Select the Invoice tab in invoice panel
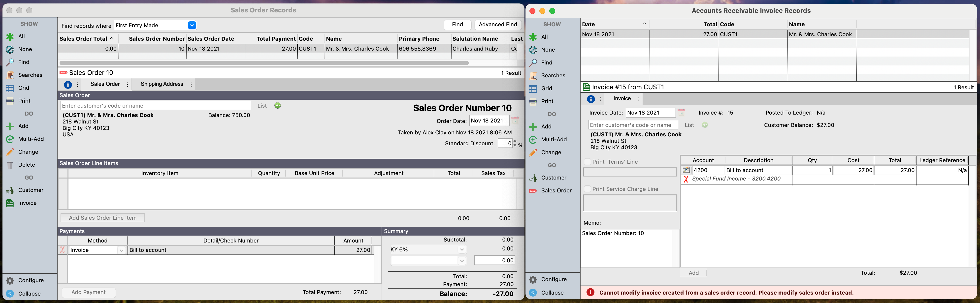980x303 pixels. pyautogui.click(x=622, y=99)
